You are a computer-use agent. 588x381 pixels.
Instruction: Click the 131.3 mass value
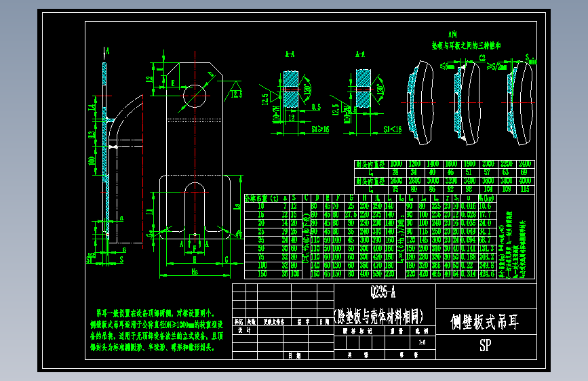[x=486, y=248]
